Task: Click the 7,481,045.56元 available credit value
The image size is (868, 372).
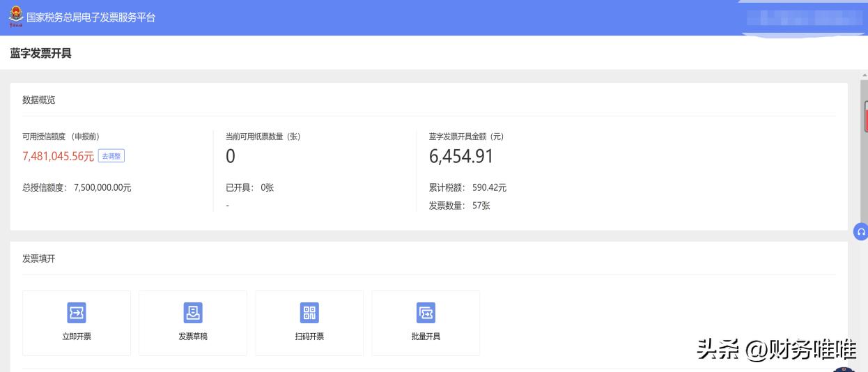Action: pyautogui.click(x=59, y=156)
